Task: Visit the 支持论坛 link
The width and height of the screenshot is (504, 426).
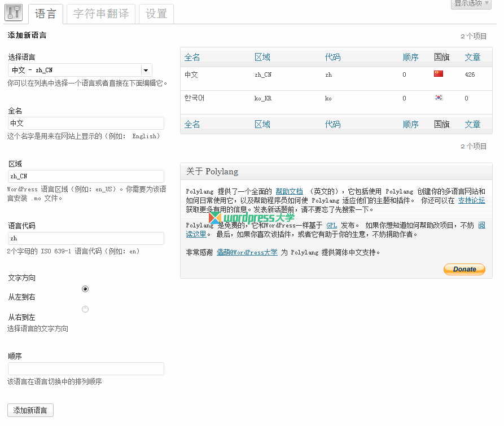Action: click(x=471, y=200)
